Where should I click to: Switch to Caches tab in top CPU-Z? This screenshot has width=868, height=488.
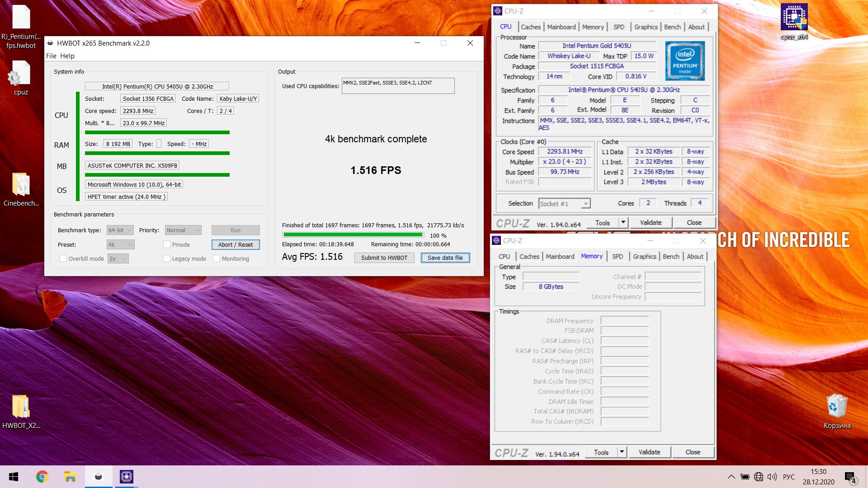pyautogui.click(x=531, y=27)
